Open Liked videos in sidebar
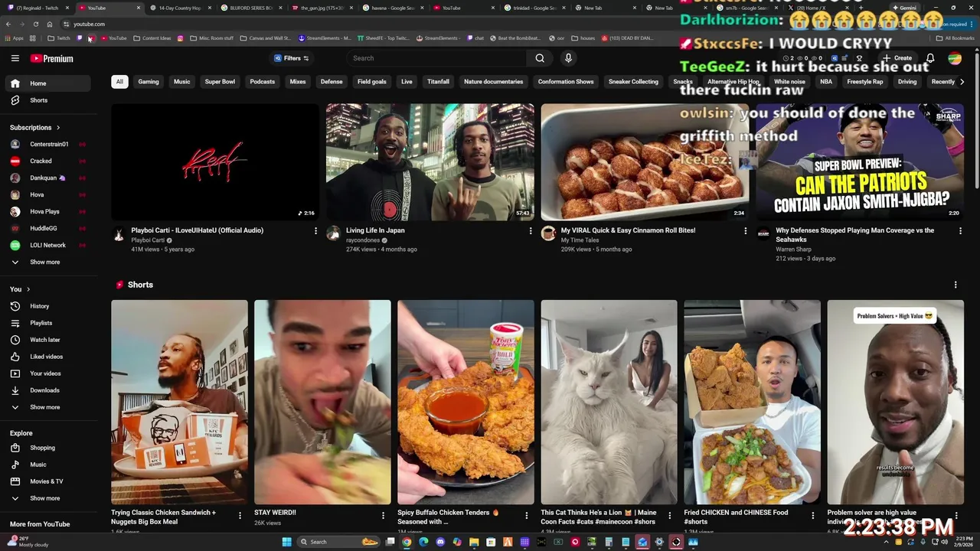The height and width of the screenshot is (551, 980). click(x=47, y=357)
